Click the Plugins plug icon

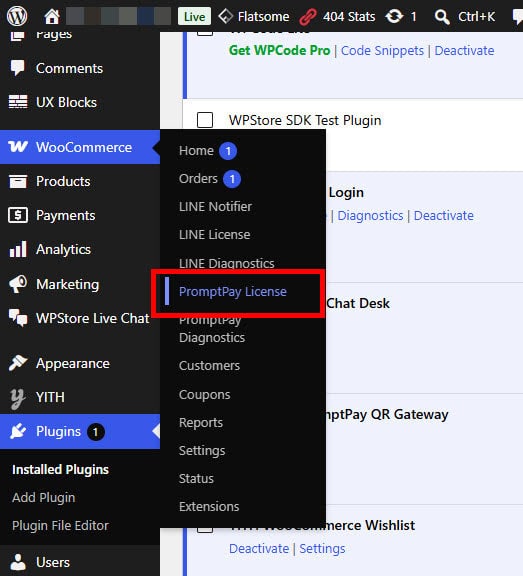[x=18, y=431]
